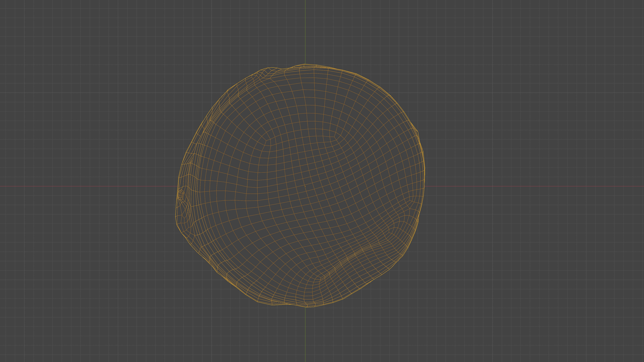
Task: Click the object origin dot at mesh center
Action: (x=305, y=186)
